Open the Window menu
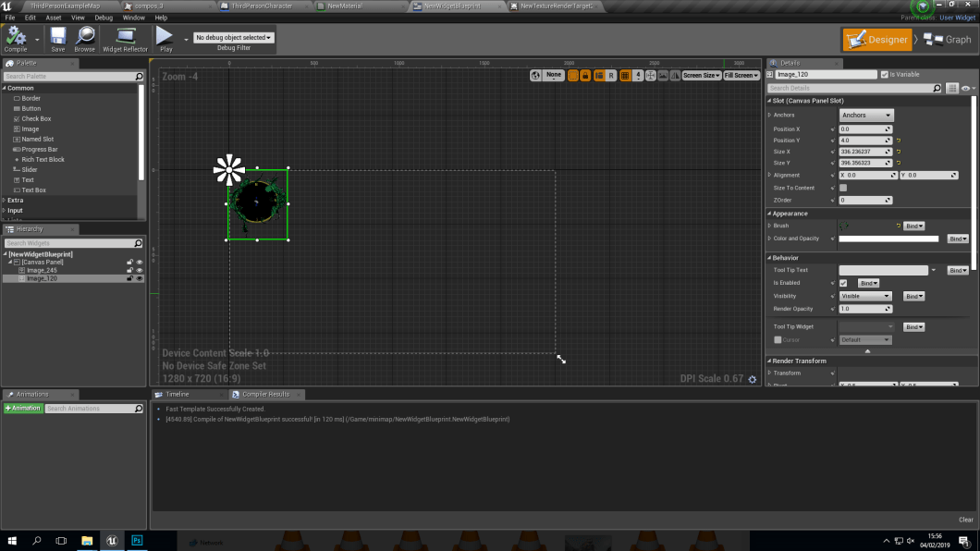 click(133, 18)
